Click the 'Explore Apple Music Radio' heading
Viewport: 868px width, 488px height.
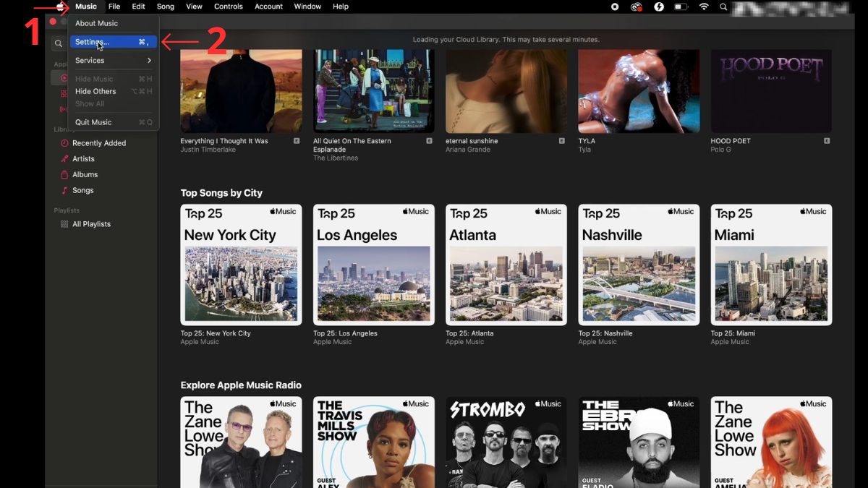[241, 385]
